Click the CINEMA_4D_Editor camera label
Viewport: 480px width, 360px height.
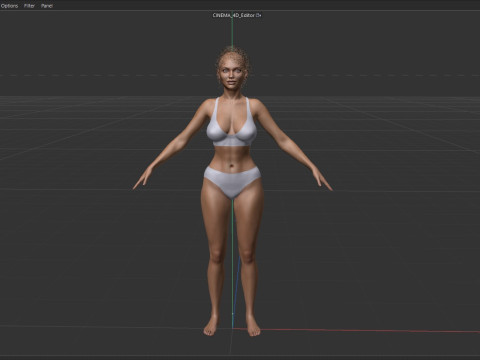(x=234, y=15)
